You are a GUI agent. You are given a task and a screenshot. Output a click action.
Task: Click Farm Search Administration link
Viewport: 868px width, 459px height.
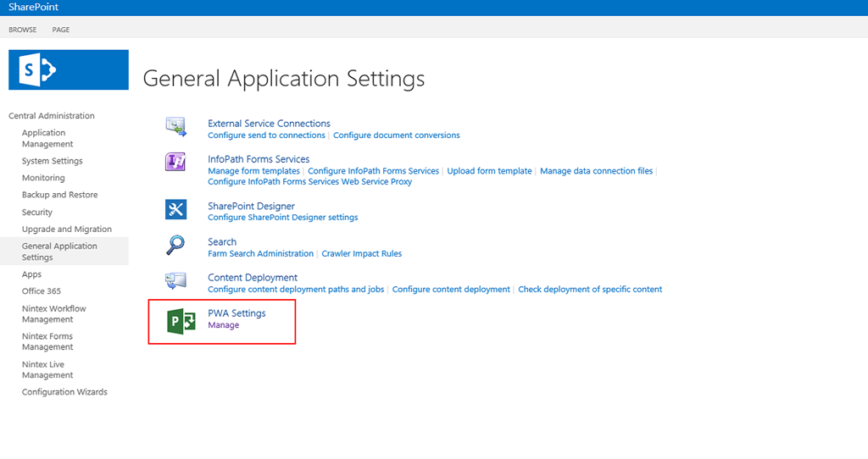pos(261,253)
